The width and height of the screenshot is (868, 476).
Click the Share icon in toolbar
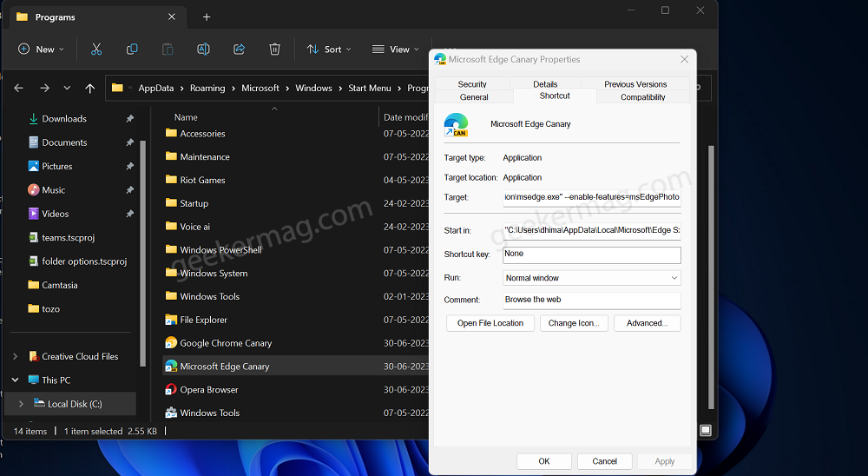point(240,50)
